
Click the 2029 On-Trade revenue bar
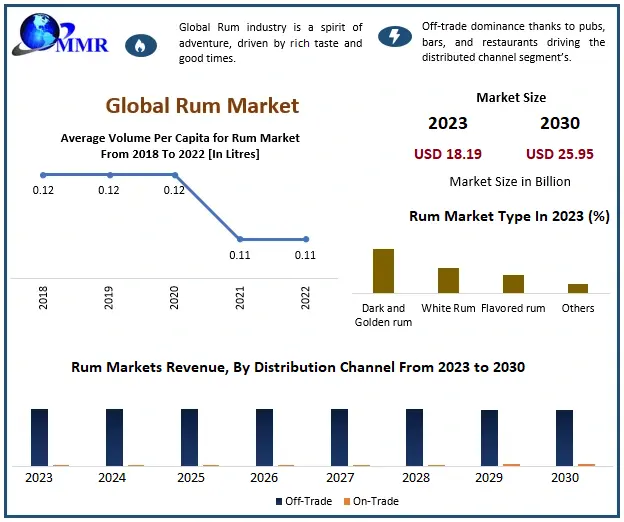512,465
